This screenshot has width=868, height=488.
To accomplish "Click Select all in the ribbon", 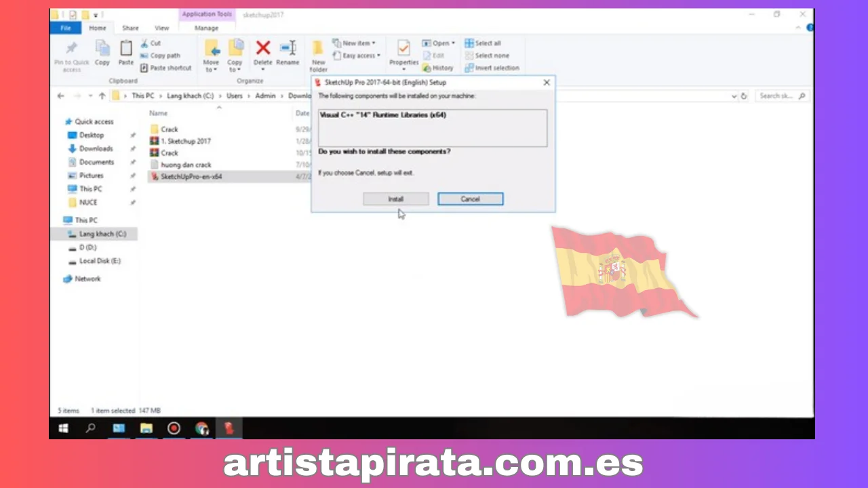I will (x=483, y=43).
